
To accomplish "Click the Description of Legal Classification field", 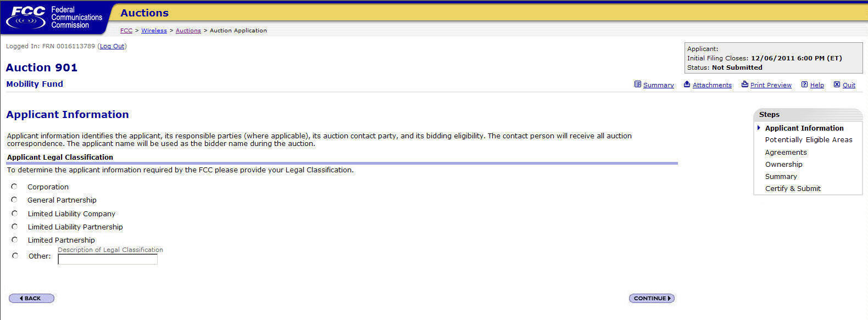I will pyautogui.click(x=108, y=260).
